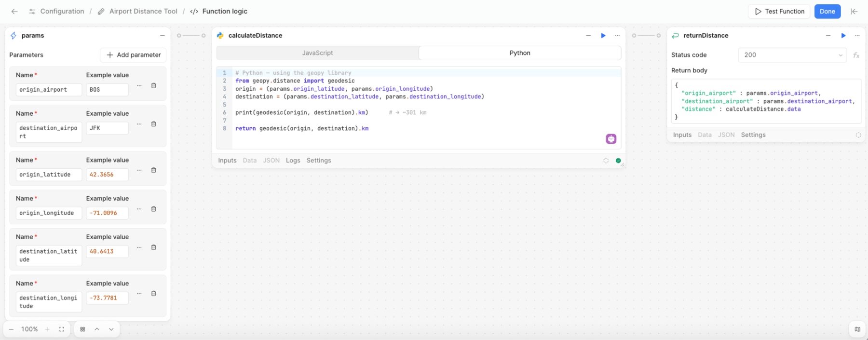Click the 100% zoom level
The image size is (868, 340).
[x=29, y=329]
